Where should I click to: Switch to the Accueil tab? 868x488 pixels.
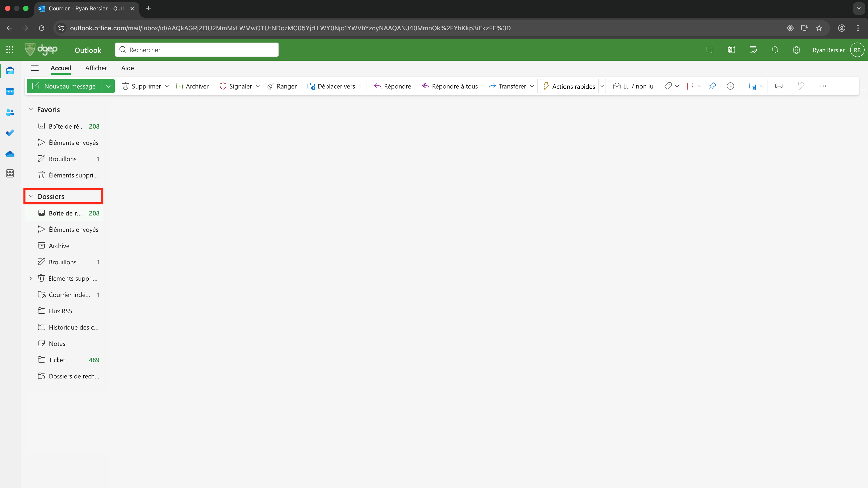(61, 68)
